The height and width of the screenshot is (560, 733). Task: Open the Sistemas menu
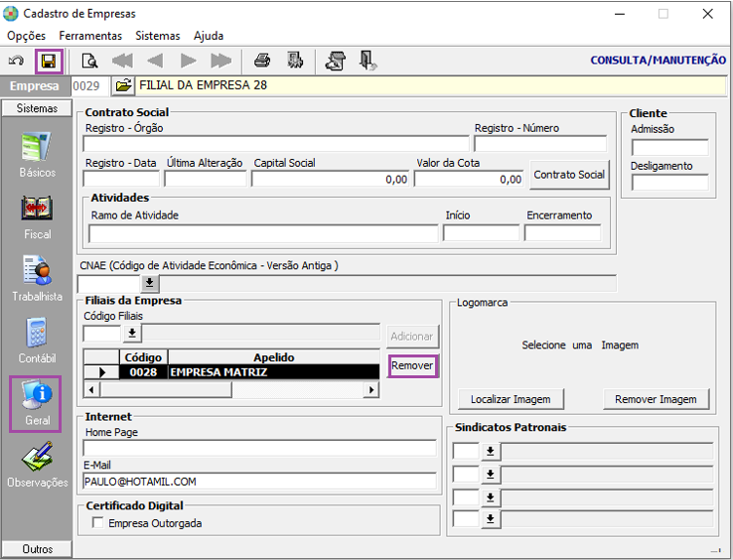coord(158,36)
